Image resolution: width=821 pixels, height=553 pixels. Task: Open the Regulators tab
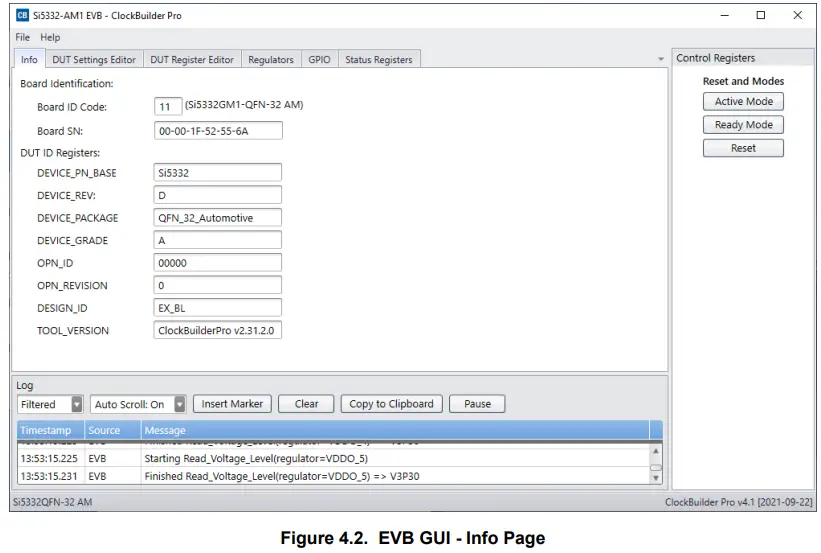(271, 60)
